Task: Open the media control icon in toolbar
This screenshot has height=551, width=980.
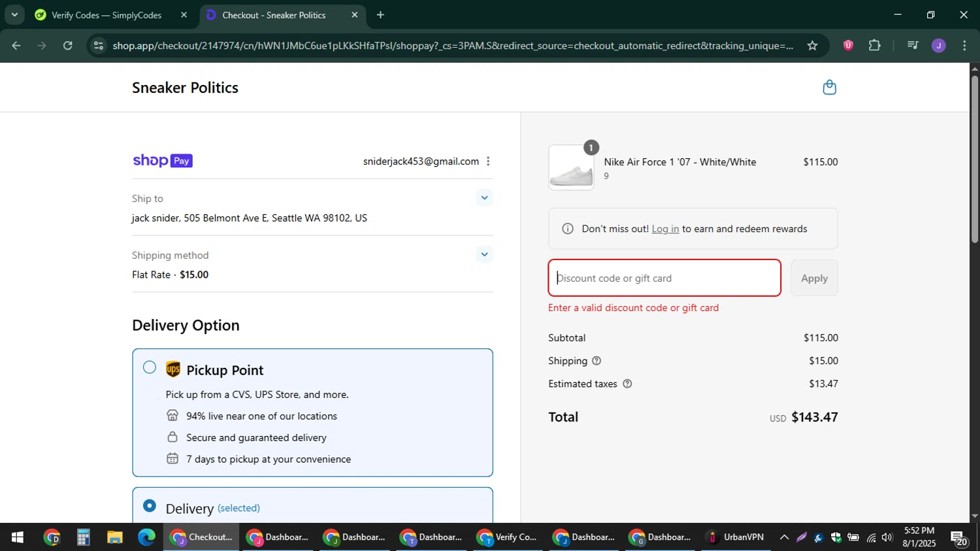Action: (913, 46)
